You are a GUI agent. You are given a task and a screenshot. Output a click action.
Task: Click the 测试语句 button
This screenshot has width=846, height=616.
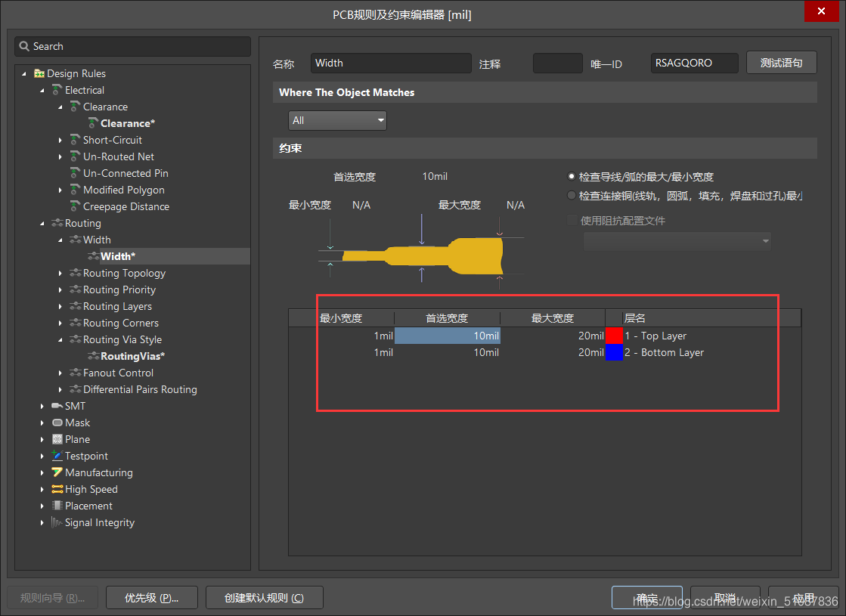781,63
